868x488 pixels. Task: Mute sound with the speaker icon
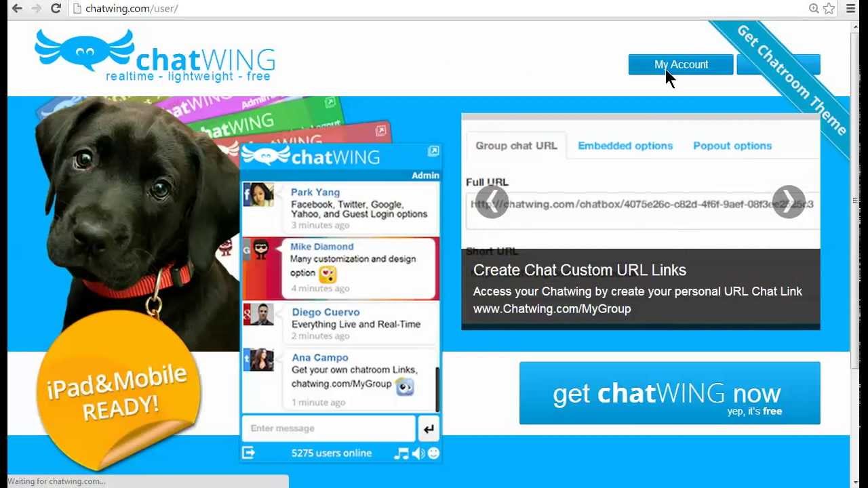(418, 453)
